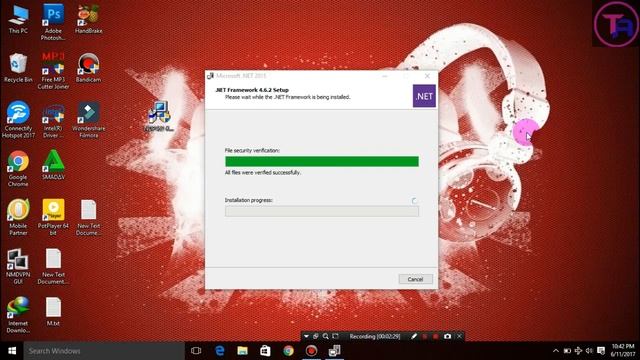This screenshot has width=640, height=360.
Task: Select the Adobe Photoshop desktop shortcut
Action: [x=53, y=22]
